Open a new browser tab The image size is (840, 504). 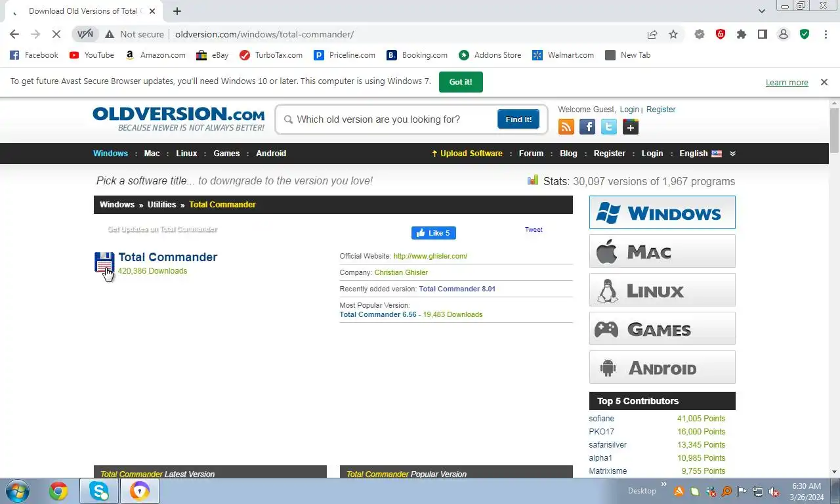click(x=177, y=11)
